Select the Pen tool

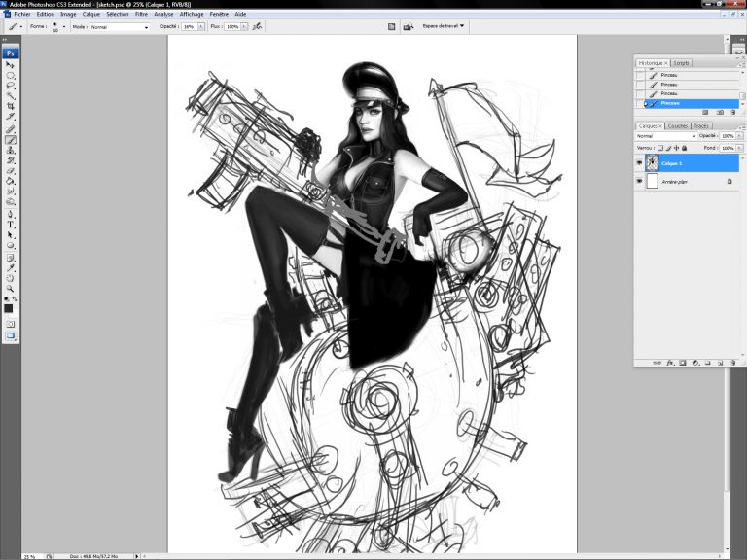click(x=10, y=214)
